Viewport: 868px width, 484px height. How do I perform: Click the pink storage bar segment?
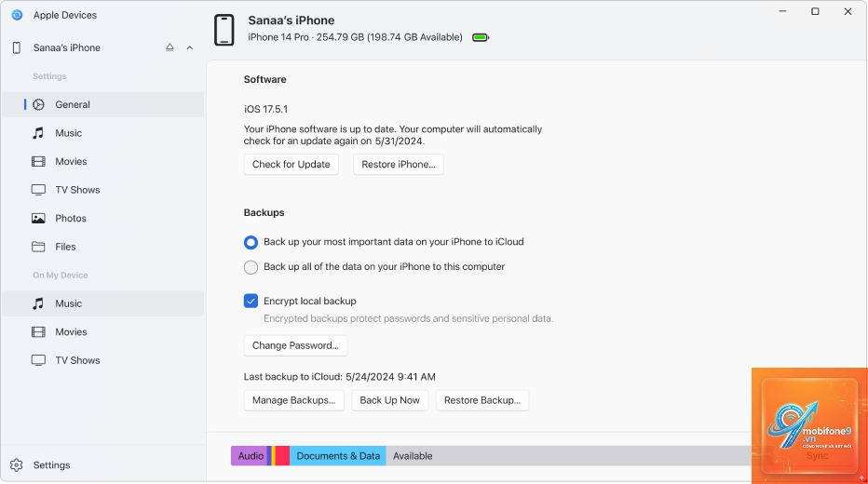tap(282, 456)
